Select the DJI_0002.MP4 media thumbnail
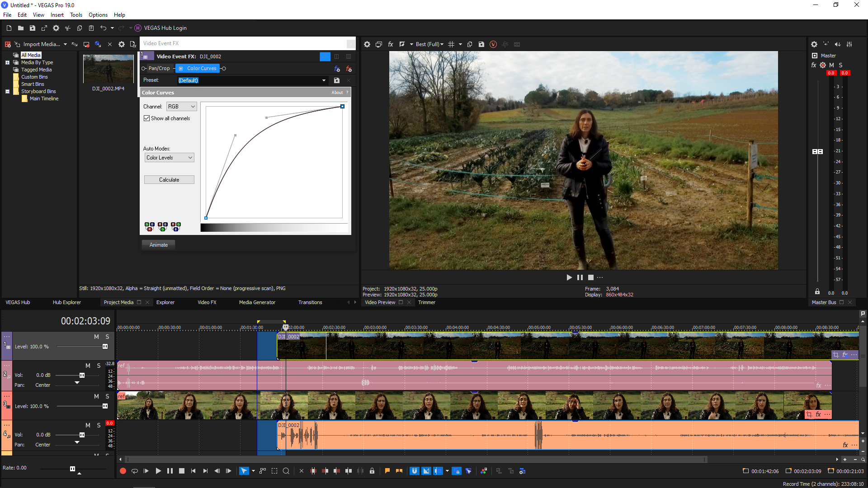868x488 pixels. tap(108, 69)
